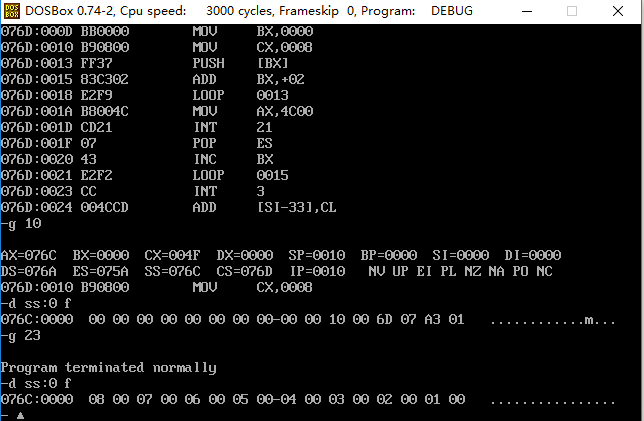Click the CS=076D segment register
Screen dimensions: 644x421
point(245,271)
